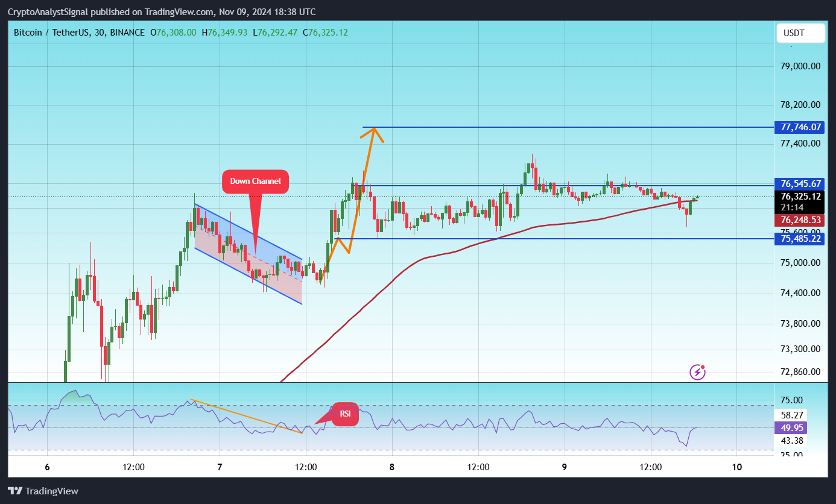
Task: Click the Down Channel callout label
Action: 255,181
